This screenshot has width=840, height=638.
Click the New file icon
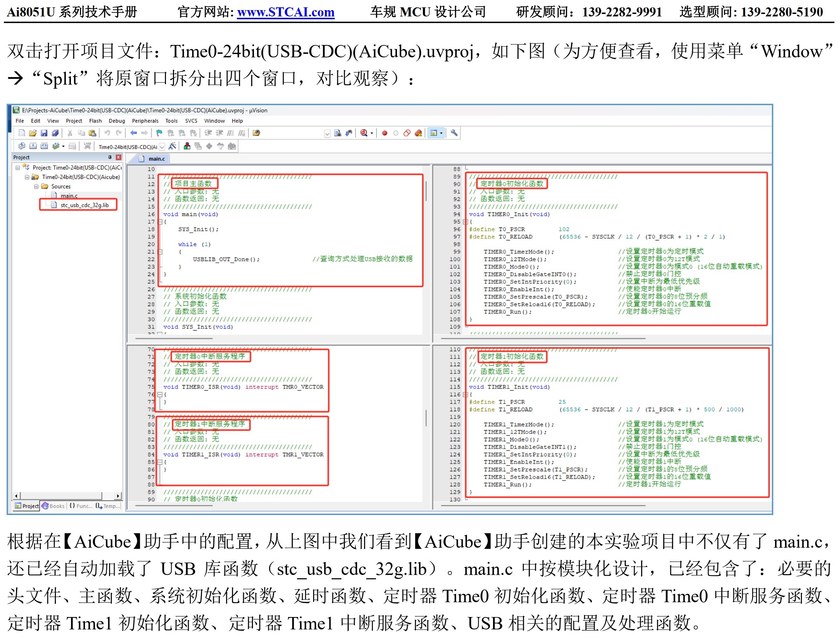[x=22, y=133]
